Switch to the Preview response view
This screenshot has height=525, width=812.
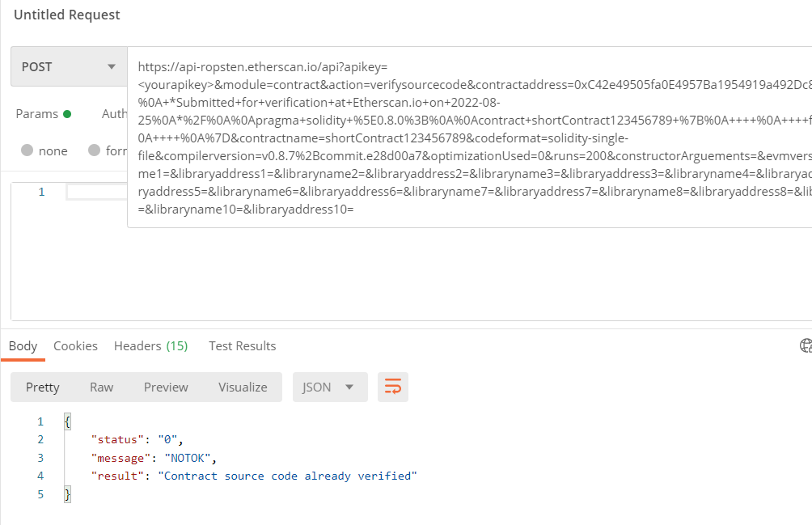pos(166,387)
